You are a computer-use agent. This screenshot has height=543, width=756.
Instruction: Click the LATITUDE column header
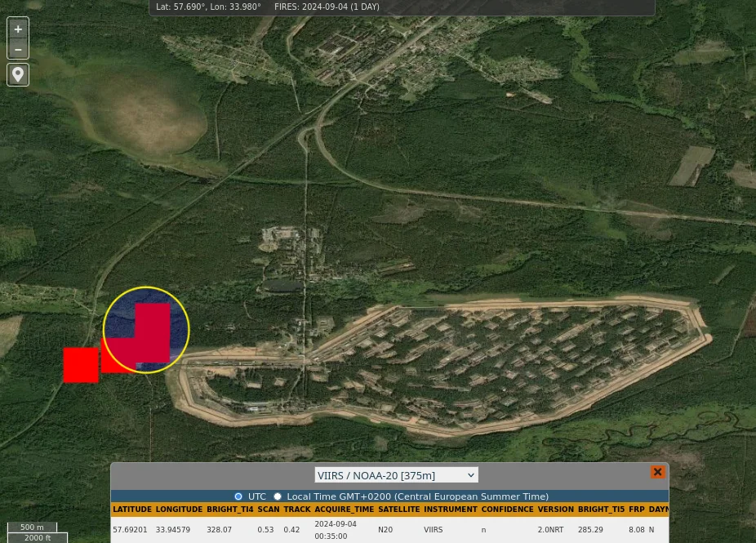132,510
